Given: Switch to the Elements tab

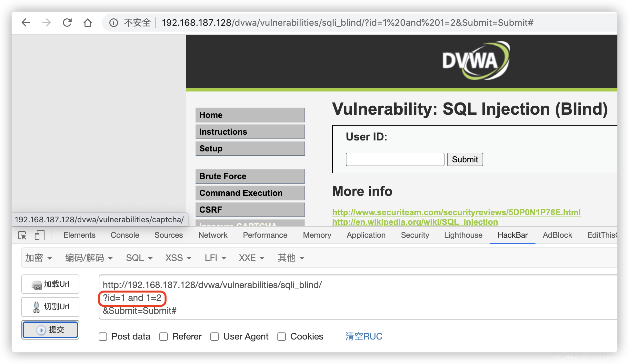Looking at the screenshot, I should pos(79,235).
